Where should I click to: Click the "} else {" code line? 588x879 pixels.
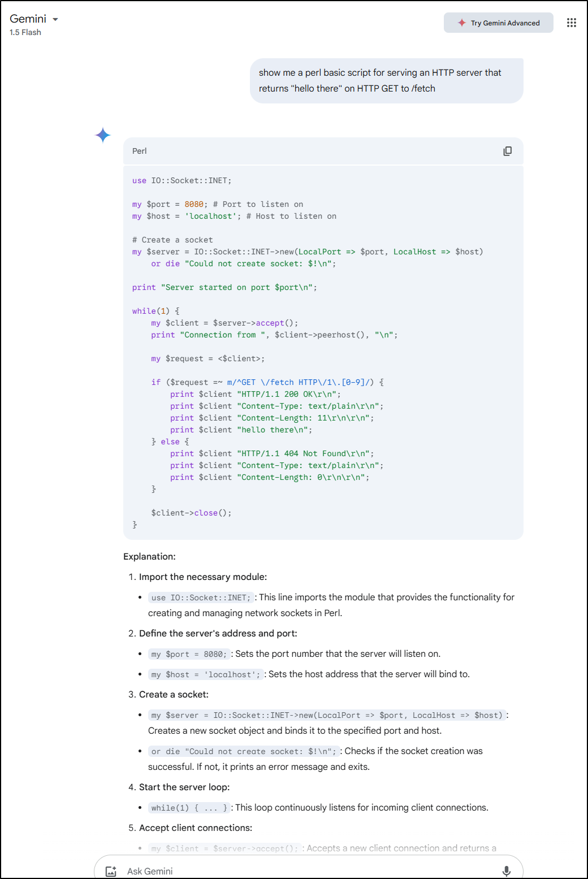tap(170, 442)
